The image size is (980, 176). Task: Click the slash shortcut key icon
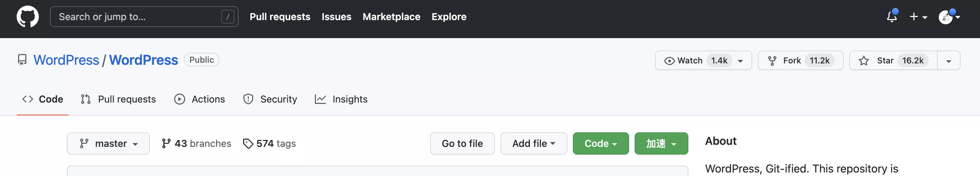point(227,17)
